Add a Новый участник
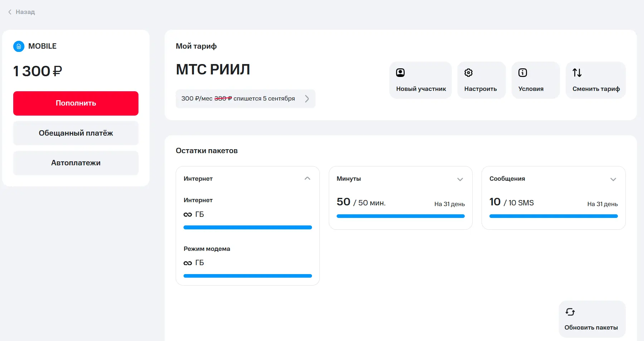644x341 pixels. [421, 80]
